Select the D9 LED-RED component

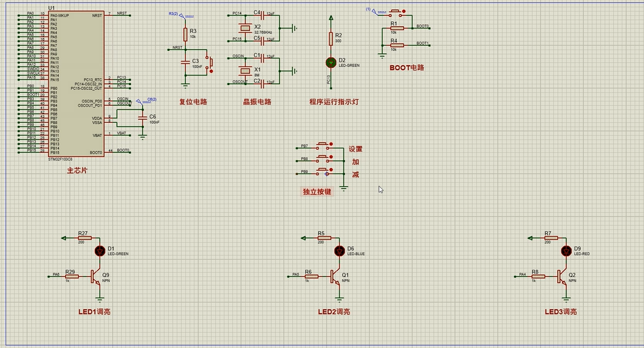566,251
